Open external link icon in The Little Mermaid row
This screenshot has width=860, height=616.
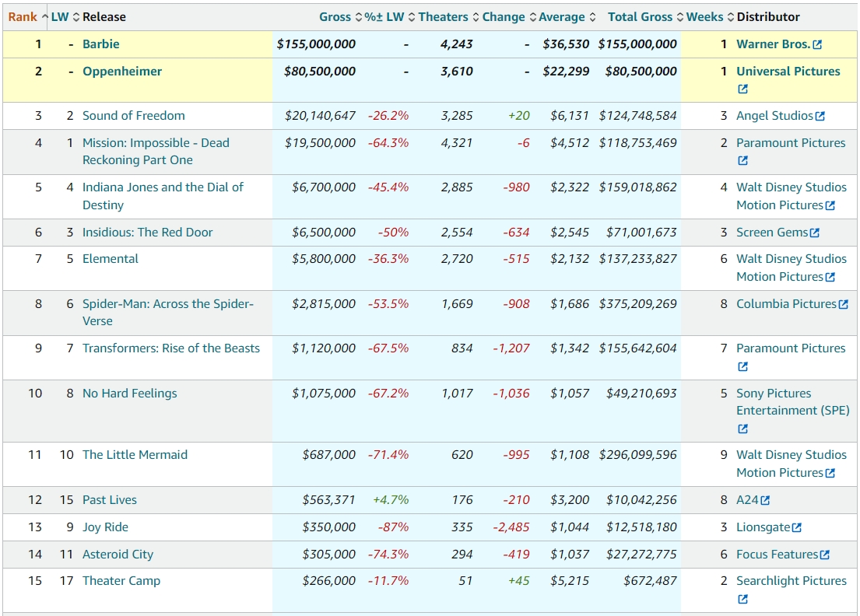(x=830, y=473)
